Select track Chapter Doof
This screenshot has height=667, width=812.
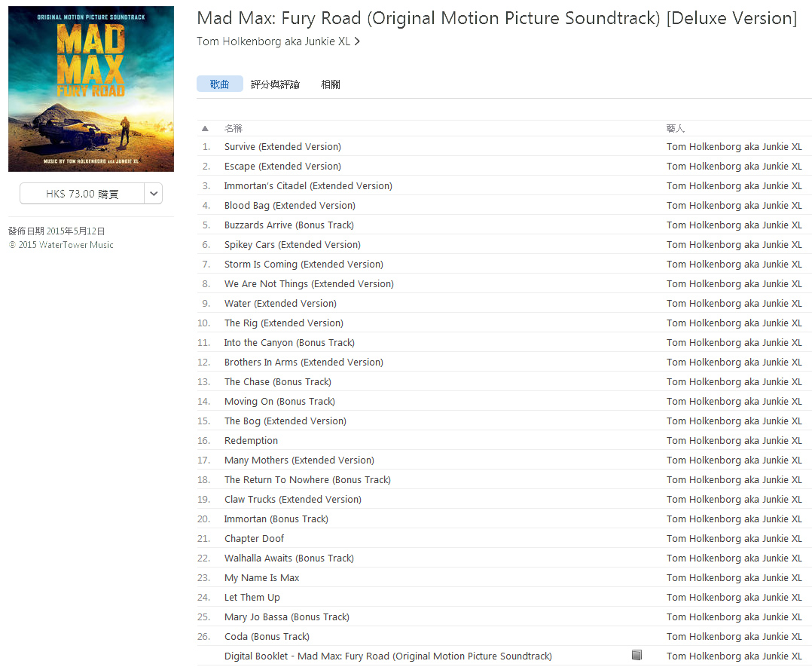(x=505, y=538)
